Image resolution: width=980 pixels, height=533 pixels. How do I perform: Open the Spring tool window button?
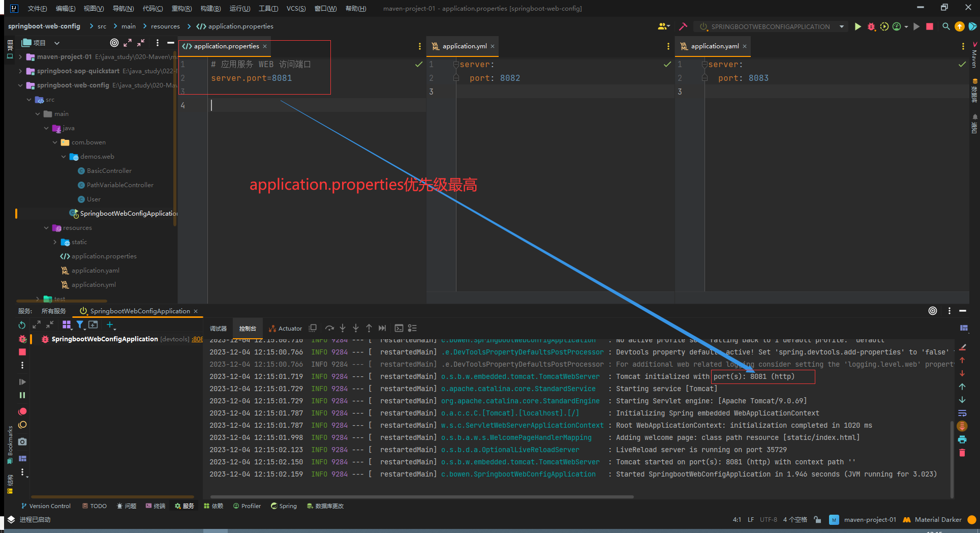pyautogui.click(x=284, y=506)
